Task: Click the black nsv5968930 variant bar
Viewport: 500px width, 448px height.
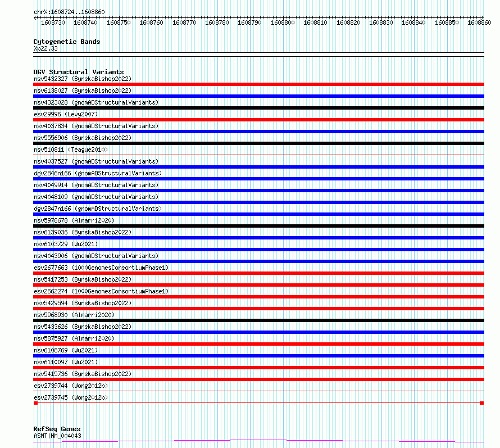Action: click(258, 320)
